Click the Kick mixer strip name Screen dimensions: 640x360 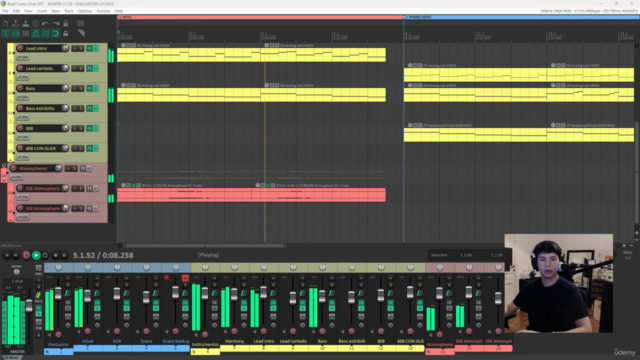pyautogui.click(x=117, y=341)
